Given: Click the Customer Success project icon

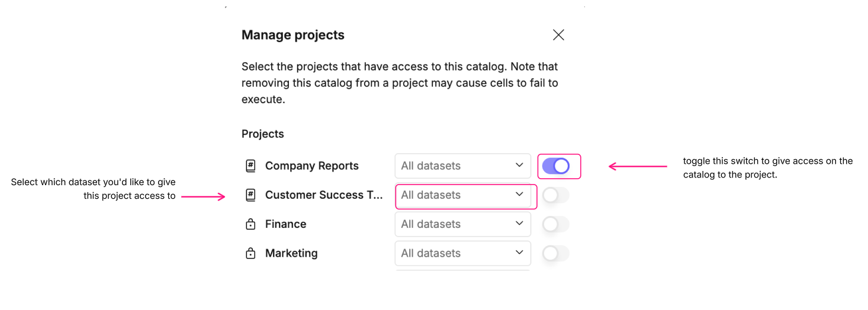Looking at the screenshot, I should (250, 195).
